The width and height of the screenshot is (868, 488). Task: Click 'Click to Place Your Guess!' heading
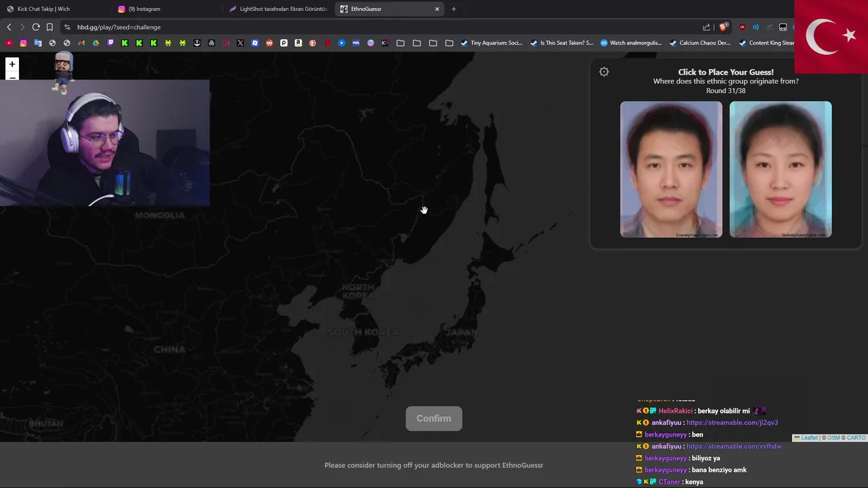point(726,72)
